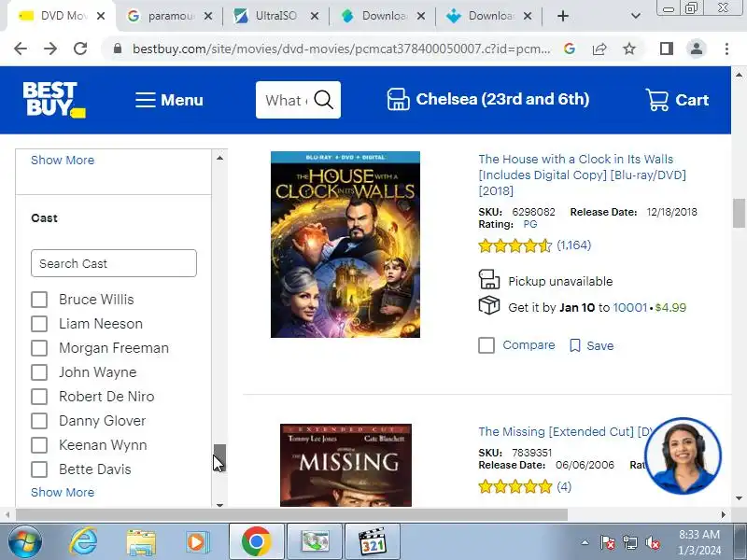Open the Action Center flag icon
The width and height of the screenshot is (747, 560).
[x=607, y=542]
